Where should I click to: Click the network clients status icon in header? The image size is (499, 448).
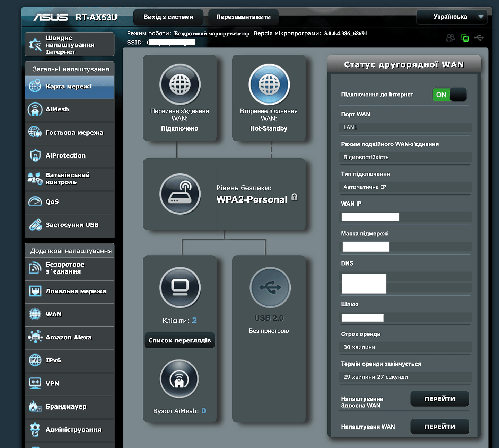tap(464, 38)
